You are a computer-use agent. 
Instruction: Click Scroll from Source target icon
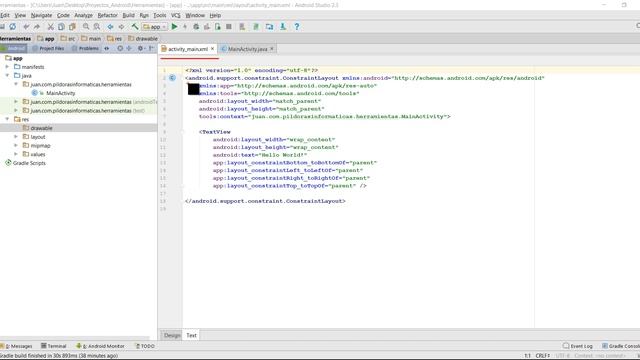click(120, 48)
